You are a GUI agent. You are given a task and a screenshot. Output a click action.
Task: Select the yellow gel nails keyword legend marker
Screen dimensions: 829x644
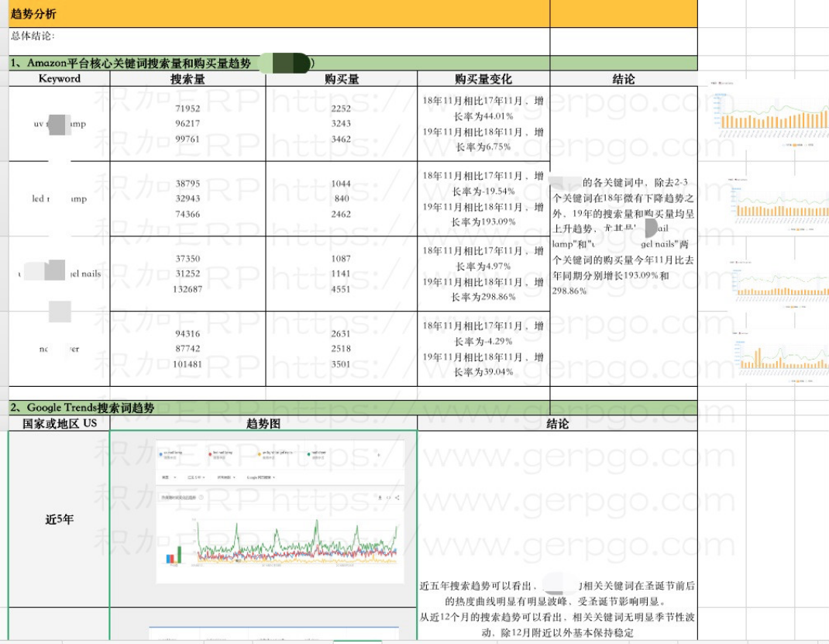(x=260, y=454)
